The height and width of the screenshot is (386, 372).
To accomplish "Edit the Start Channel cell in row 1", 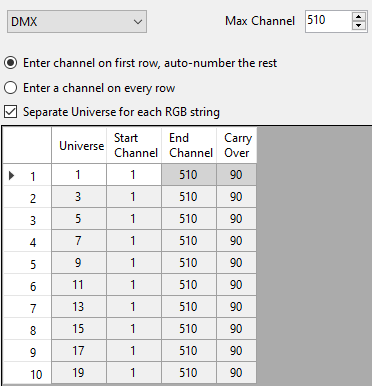I will point(134,175).
